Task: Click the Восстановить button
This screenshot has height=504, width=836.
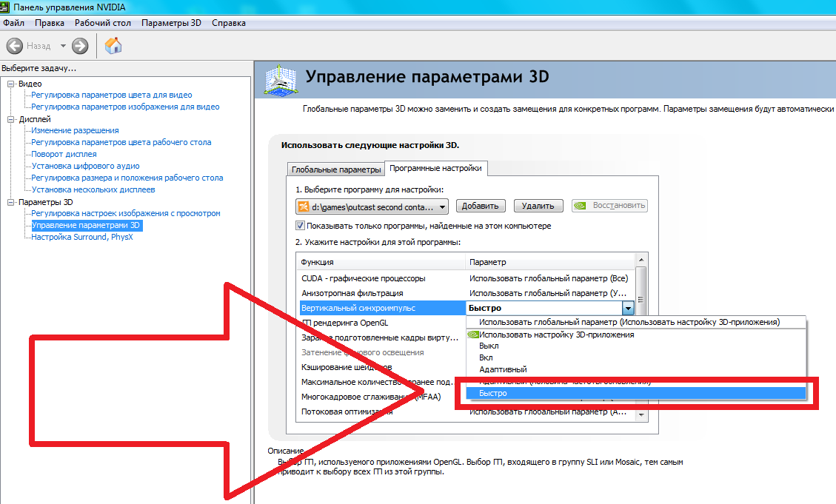Action: click(610, 206)
